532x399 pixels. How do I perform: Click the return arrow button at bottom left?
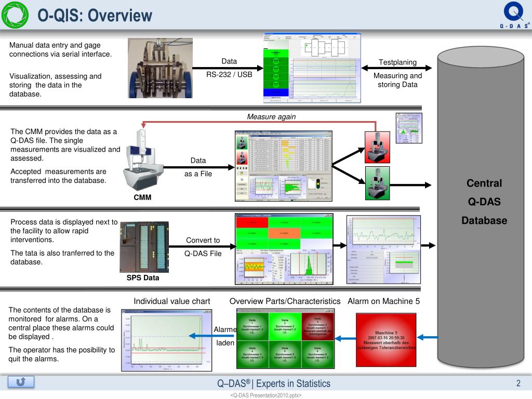(21, 382)
